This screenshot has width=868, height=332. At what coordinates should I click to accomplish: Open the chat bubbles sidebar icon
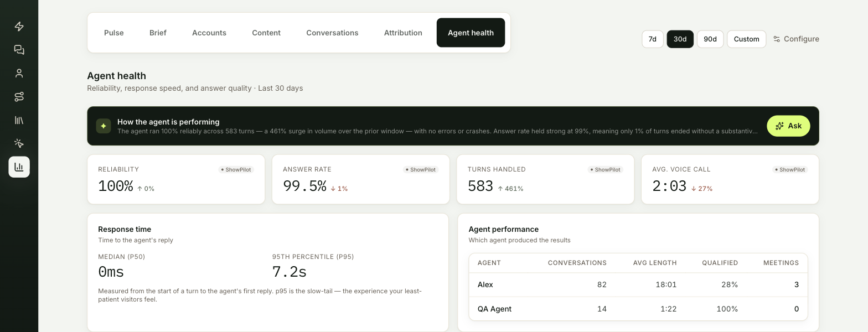point(19,50)
